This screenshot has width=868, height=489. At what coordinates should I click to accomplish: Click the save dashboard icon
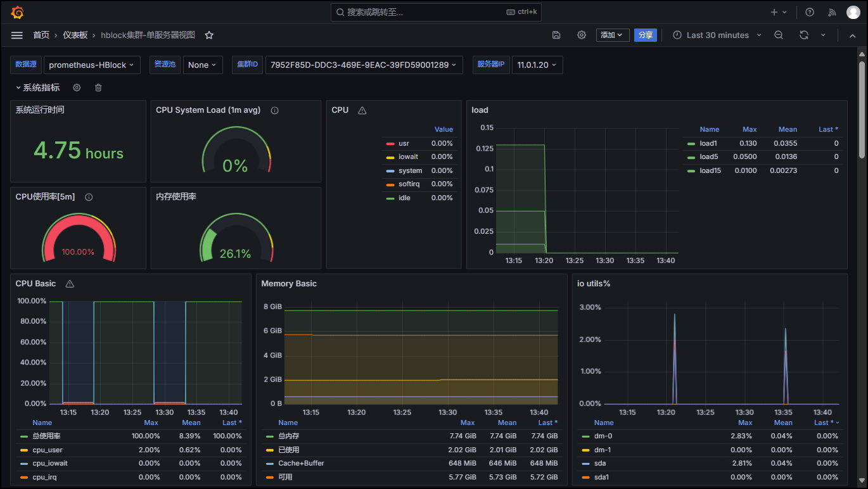pyautogui.click(x=556, y=35)
